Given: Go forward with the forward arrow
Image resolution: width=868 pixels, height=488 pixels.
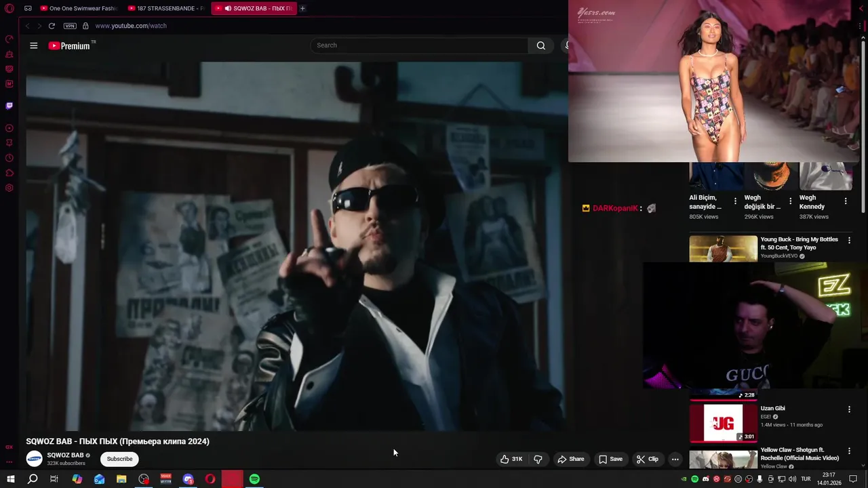Looking at the screenshot, I should [39, 26].
